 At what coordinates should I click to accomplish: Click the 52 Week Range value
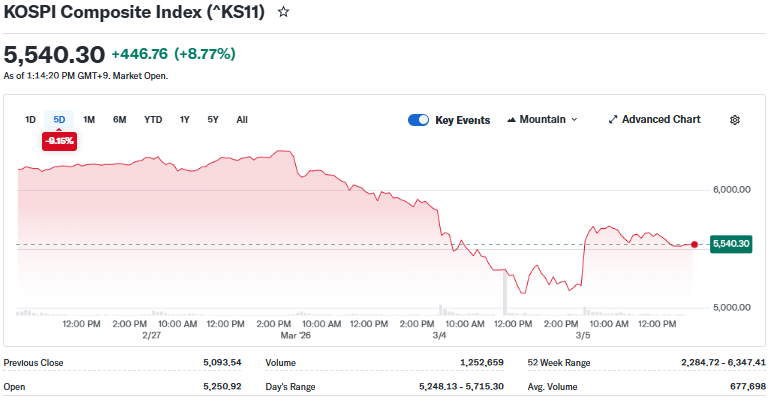coord(723,362)
